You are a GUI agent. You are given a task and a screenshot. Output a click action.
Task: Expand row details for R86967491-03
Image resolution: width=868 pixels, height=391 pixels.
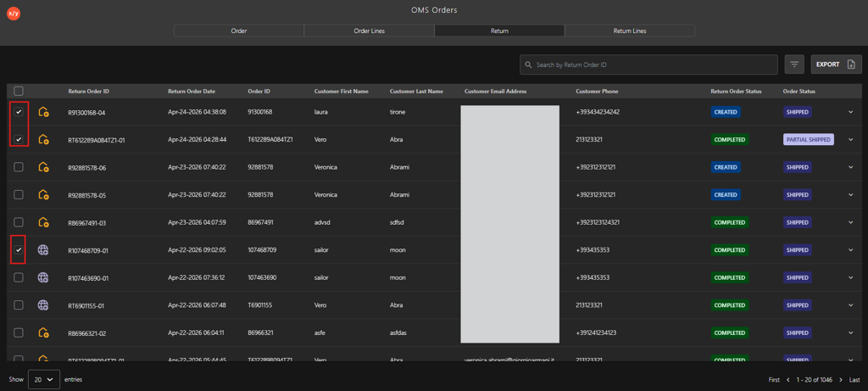click(851, 222)
